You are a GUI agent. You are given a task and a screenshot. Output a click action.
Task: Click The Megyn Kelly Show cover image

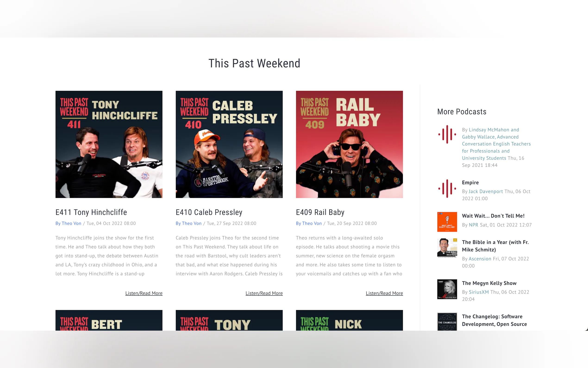coord(447,289)
